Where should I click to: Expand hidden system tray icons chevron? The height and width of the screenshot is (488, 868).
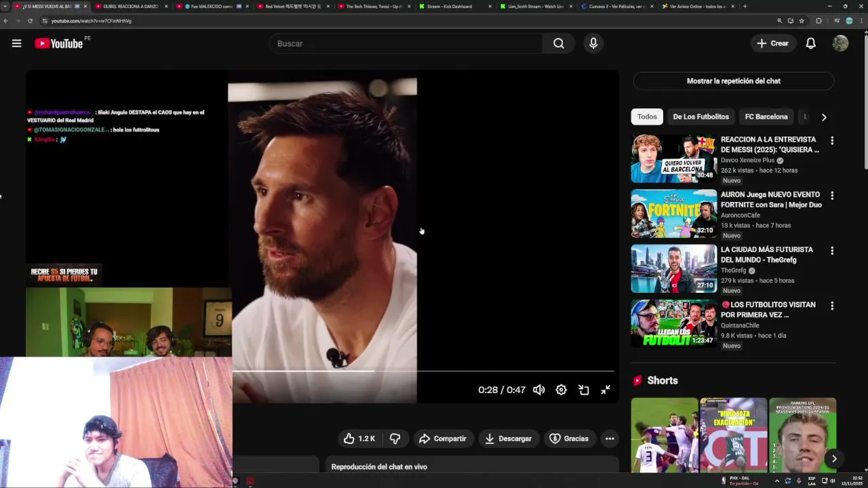tap(777, 481)
